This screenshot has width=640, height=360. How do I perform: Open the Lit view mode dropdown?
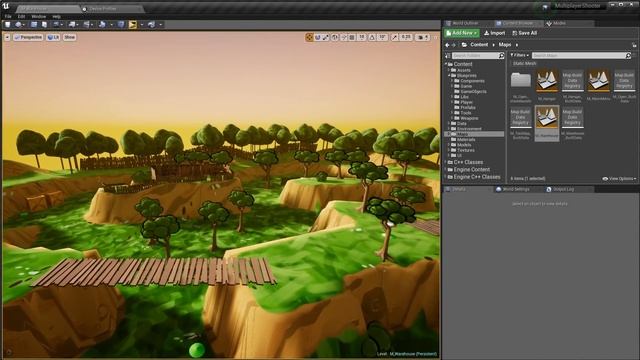tap(53, 37)
